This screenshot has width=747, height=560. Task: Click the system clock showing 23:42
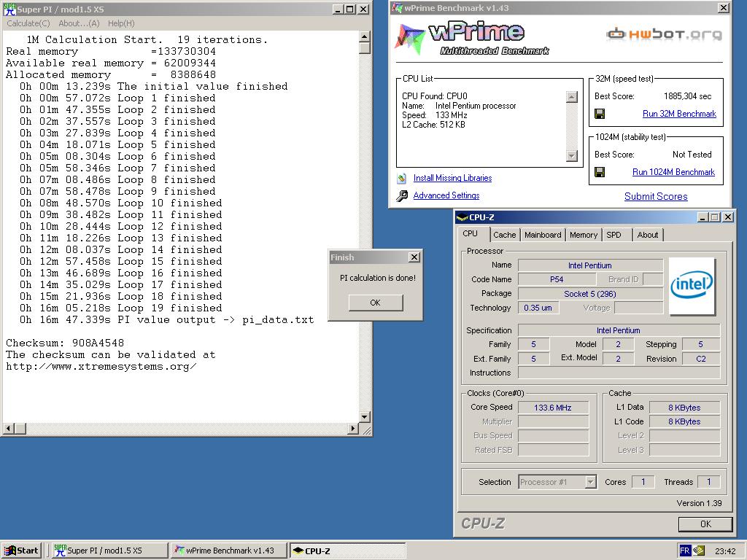tap(725, 551)
